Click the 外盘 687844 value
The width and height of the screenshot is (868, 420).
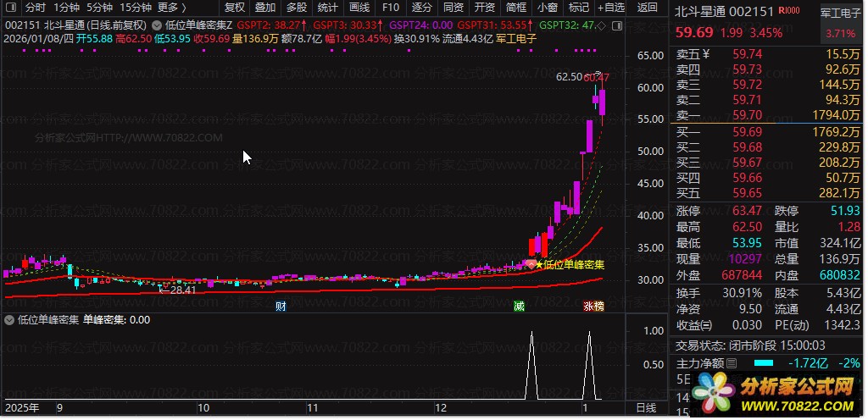(742, 275)
